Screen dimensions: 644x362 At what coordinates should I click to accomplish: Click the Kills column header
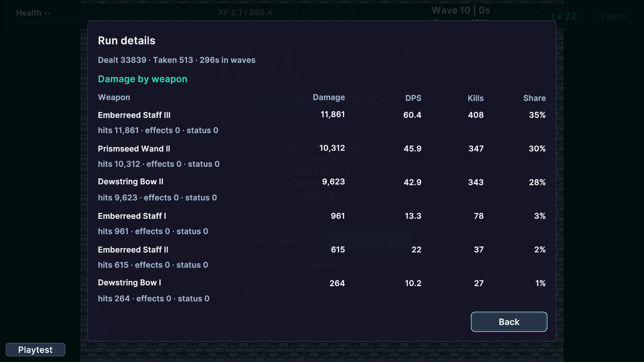476,98
